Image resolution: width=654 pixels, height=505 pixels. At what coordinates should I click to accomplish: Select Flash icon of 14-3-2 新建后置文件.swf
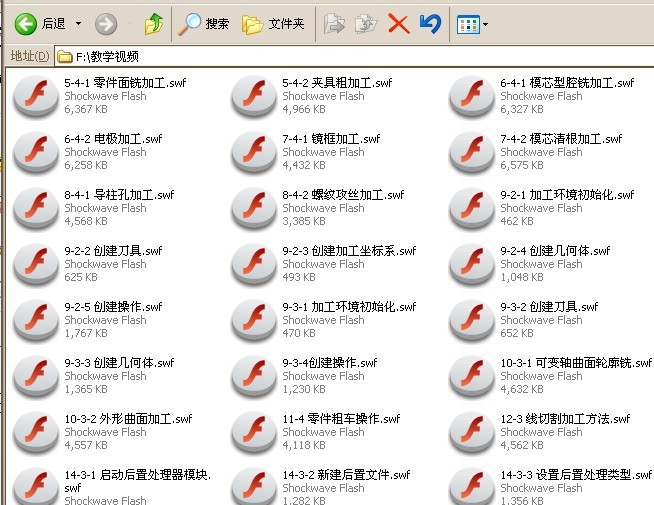pos(254,486)
